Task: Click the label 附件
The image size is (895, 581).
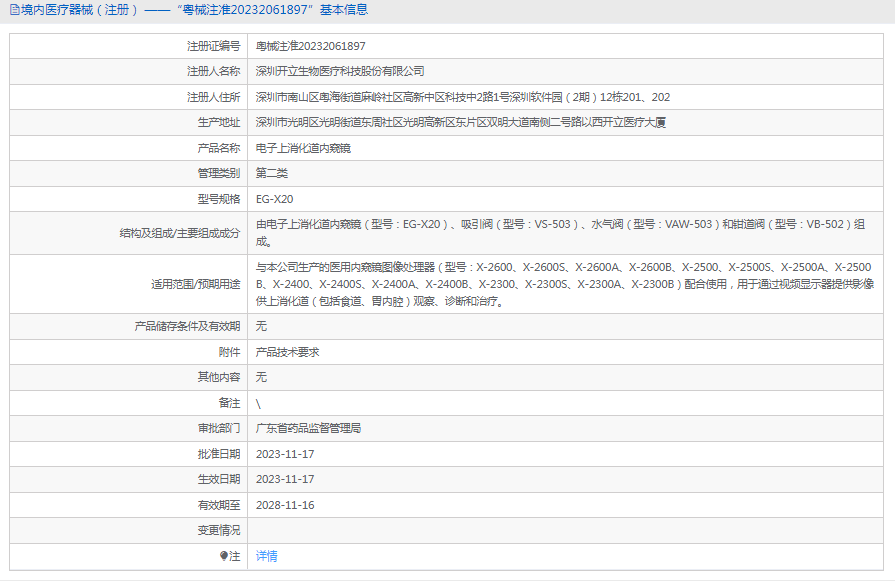Action: tap(229, 352)
